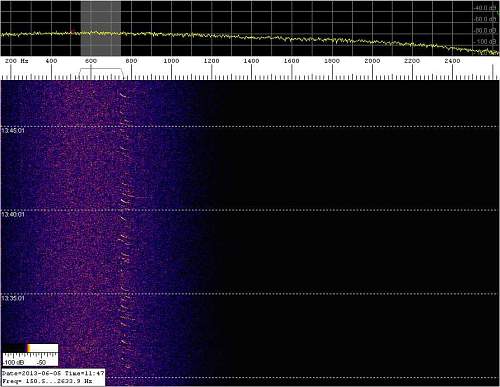Image resolution: width=500 pixels, height=387 pixels.
Task: Click the waterfall color palette bar
Action: pyautogui.click(x=30, y=348)
